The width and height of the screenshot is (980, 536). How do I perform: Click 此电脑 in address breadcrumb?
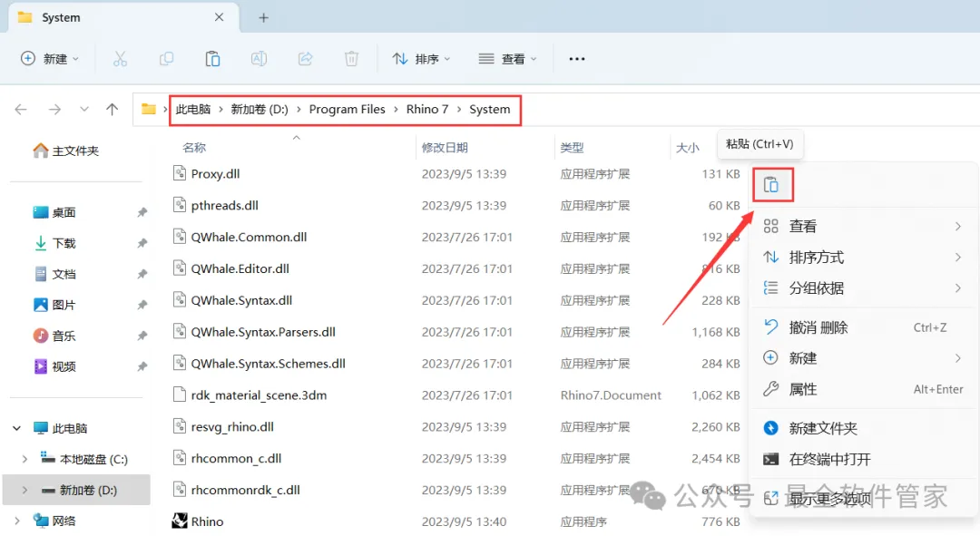coord(193,110)
